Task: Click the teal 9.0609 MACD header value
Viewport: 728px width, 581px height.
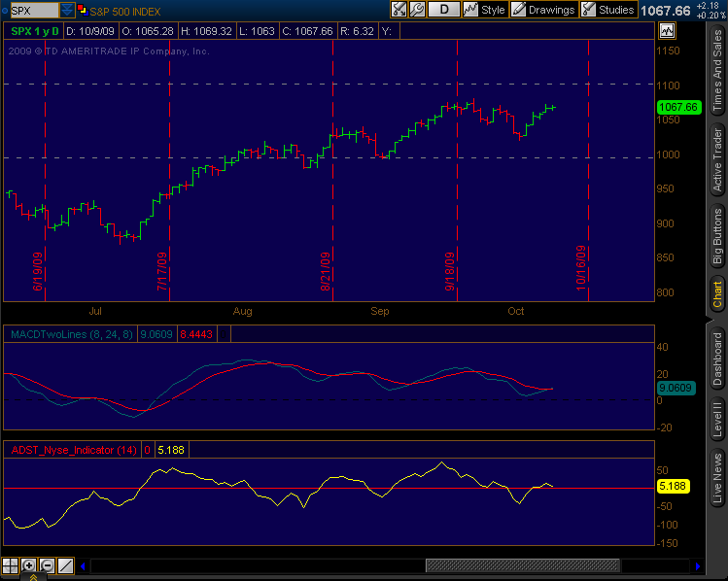Action: pos(156,334)
